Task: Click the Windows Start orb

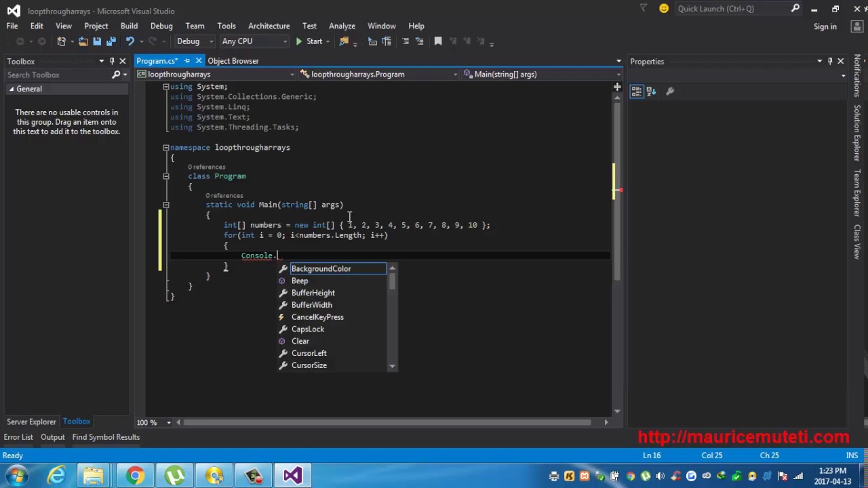Action: 17,475
